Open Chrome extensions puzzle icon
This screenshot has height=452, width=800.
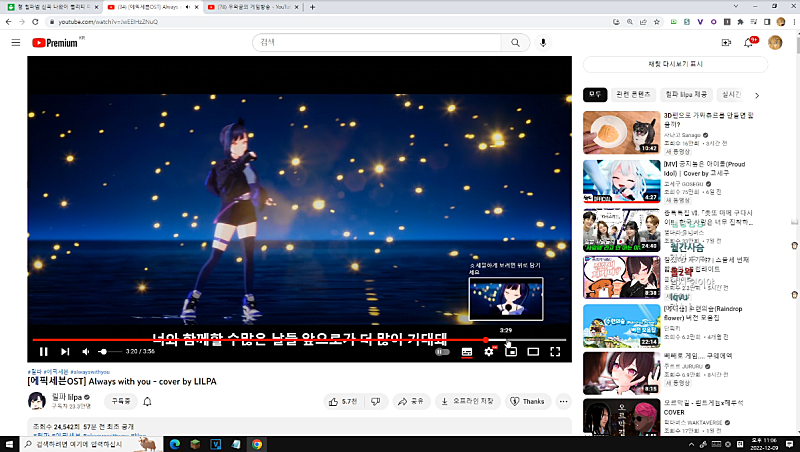[x=740, y=22]
